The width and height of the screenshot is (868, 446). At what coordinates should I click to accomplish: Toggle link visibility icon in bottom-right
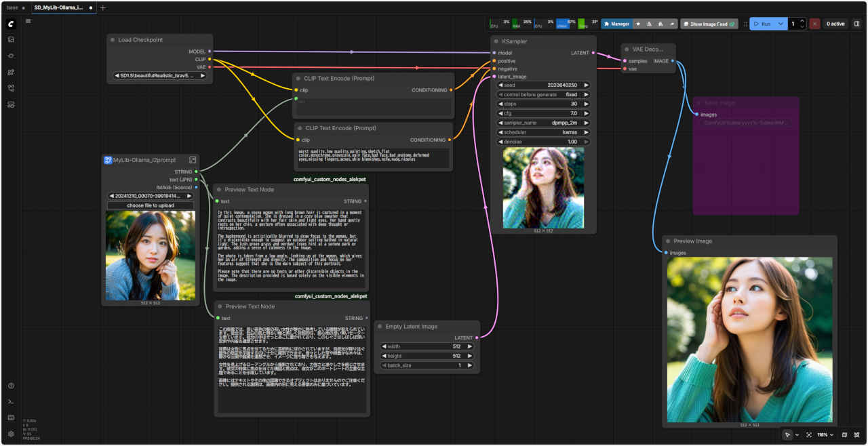pyautogui.click(x=856, y=434)
